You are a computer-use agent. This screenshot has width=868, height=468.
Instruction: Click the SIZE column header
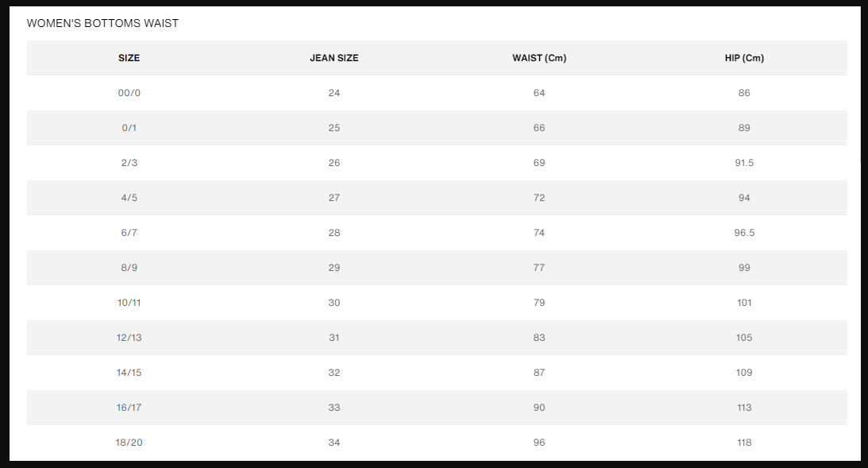pos(129,58)
